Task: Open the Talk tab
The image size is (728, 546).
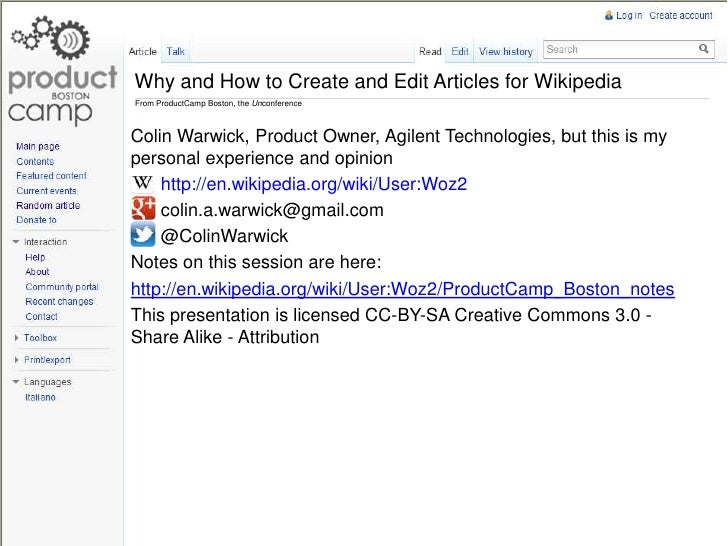Action: [176, 52]
